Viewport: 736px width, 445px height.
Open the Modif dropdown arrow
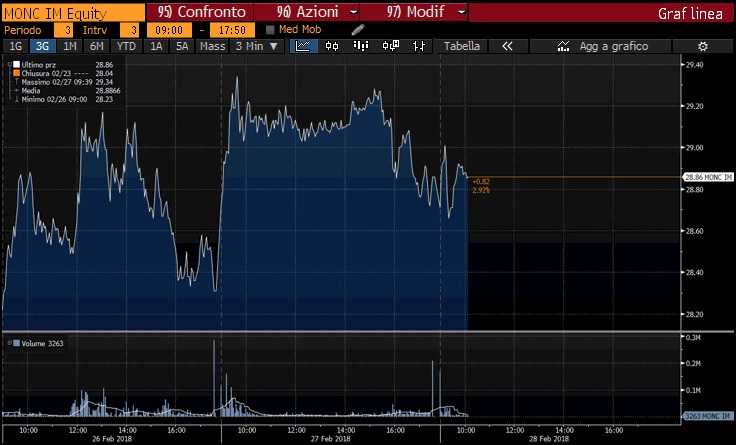[x=461, y=12]
